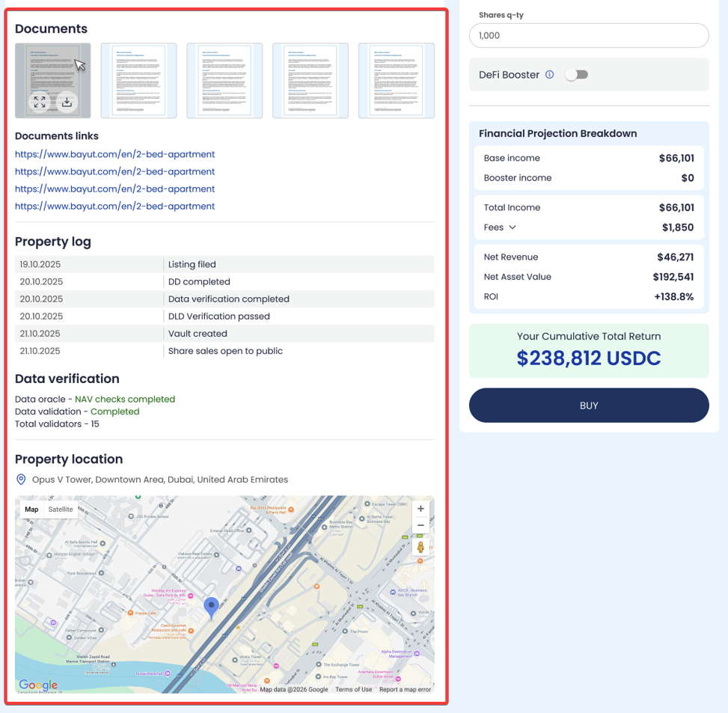Screen dimensions: 728x713
Task: Click the Shares q-ty input field
Action: pyautogui.click(x=588, y=36)
